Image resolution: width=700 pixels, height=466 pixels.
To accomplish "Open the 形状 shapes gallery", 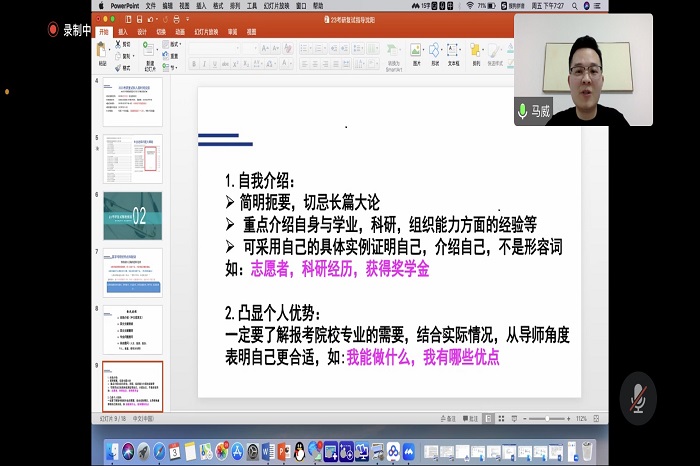I will [x=435, y=53].
